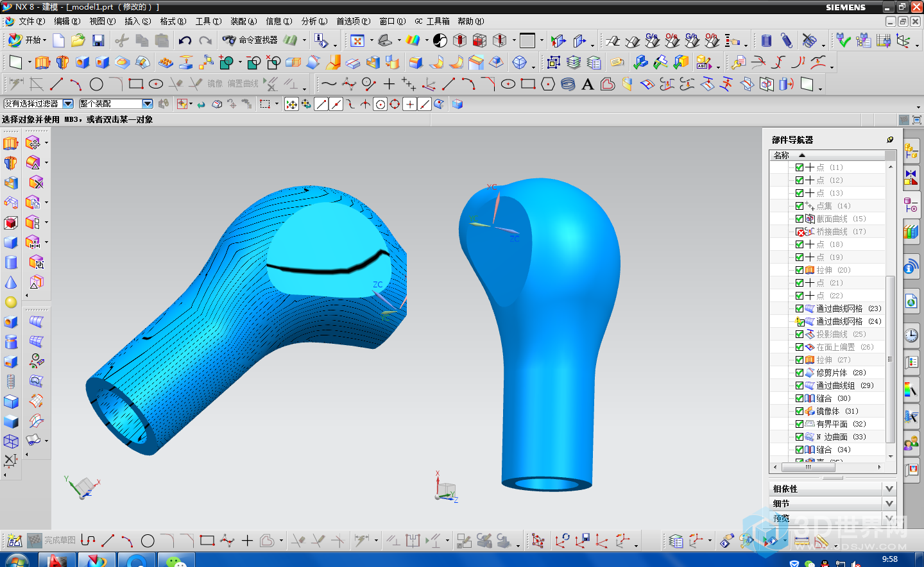Select the Spline curve tool
Image resolution: width=924 pixels, height=567 pixels.
[x=329, y=84]
